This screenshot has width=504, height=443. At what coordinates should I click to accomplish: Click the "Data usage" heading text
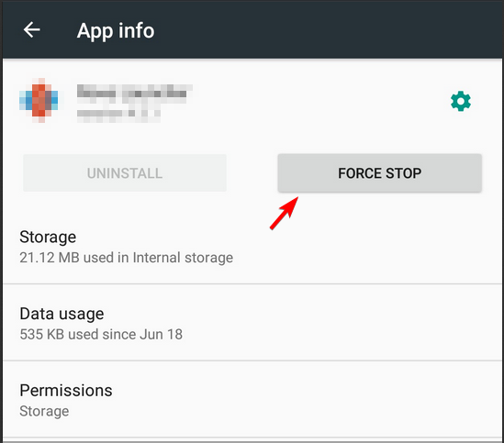[62, 314]
